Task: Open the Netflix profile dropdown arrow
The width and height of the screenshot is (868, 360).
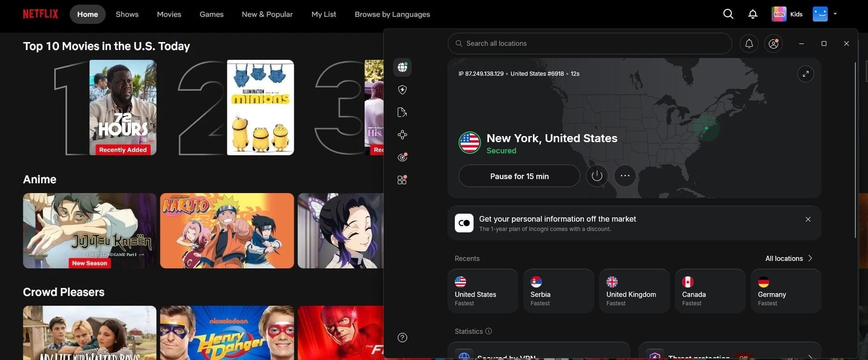Action: (835, 14)
